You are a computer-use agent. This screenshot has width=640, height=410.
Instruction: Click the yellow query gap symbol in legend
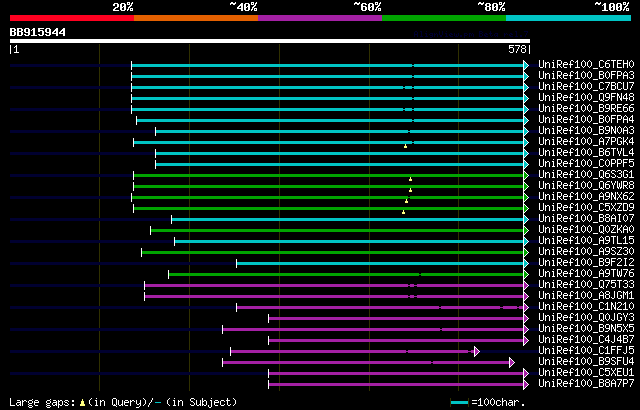82,402
